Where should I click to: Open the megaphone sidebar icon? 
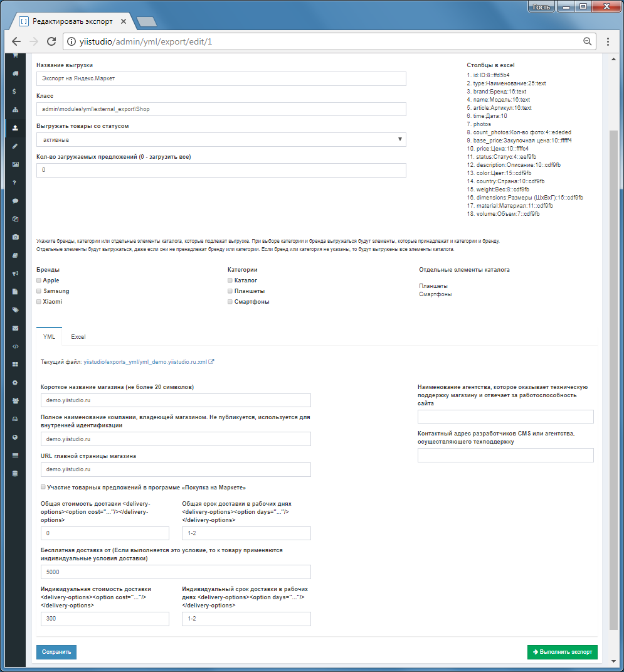[16, 273]
